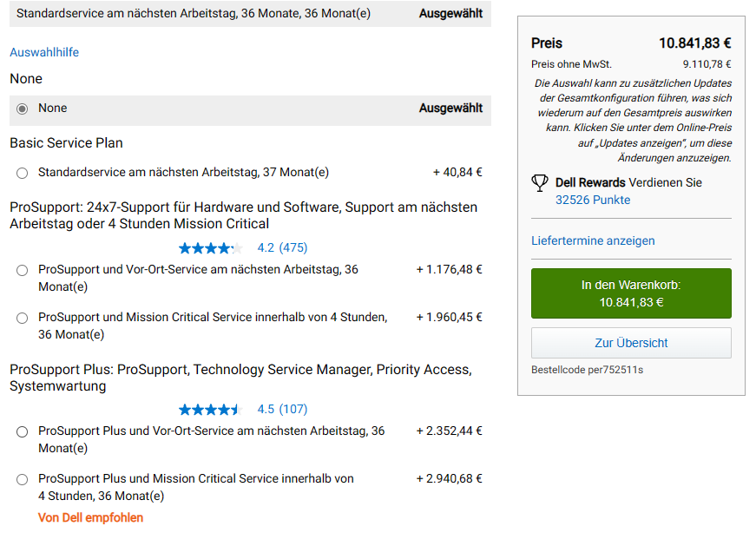
Task: Select the "None" service radio button
Action: [23, 109]
